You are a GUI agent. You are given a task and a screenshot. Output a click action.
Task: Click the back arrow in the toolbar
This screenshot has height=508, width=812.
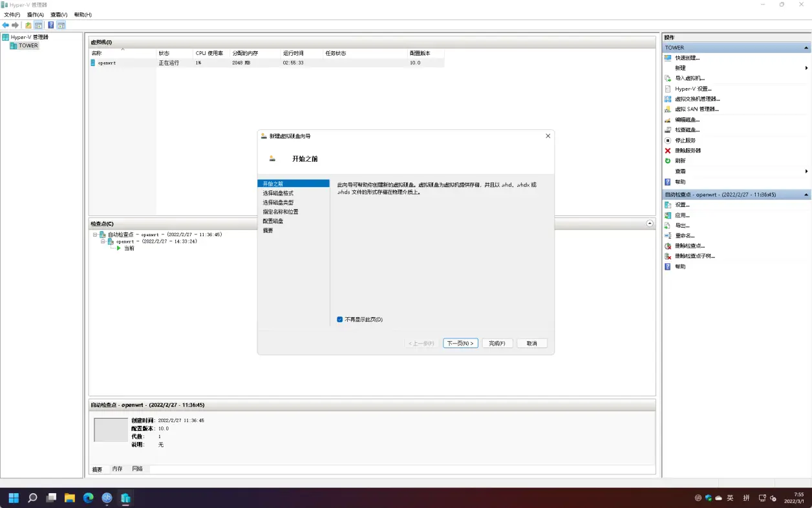point(6,25)
